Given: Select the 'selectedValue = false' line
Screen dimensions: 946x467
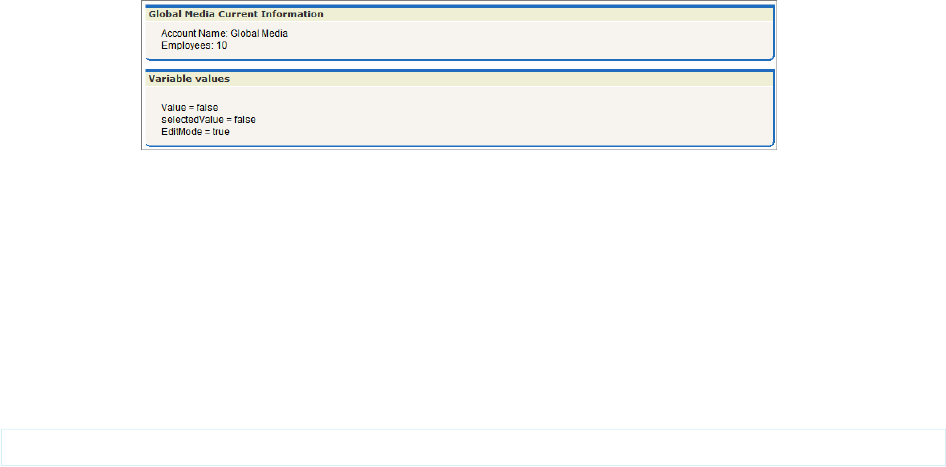Looking at the screenshot, I should [208, 119].
